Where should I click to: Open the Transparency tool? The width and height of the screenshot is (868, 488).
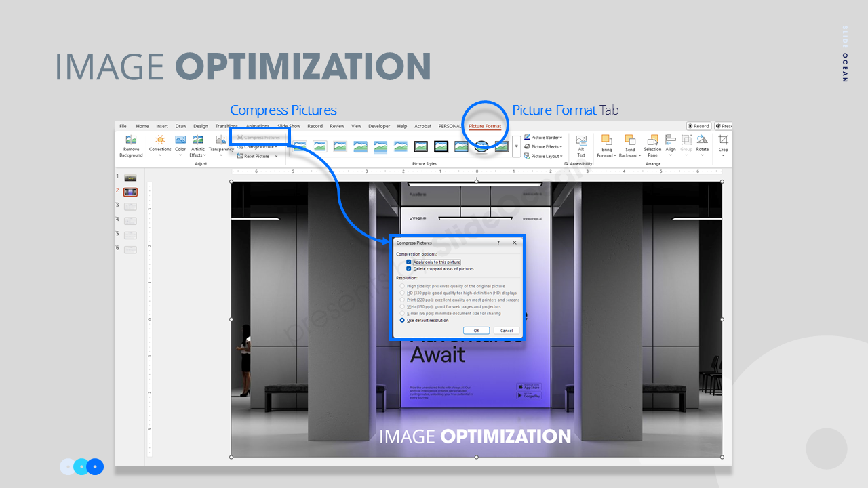(x=221, y=145)
